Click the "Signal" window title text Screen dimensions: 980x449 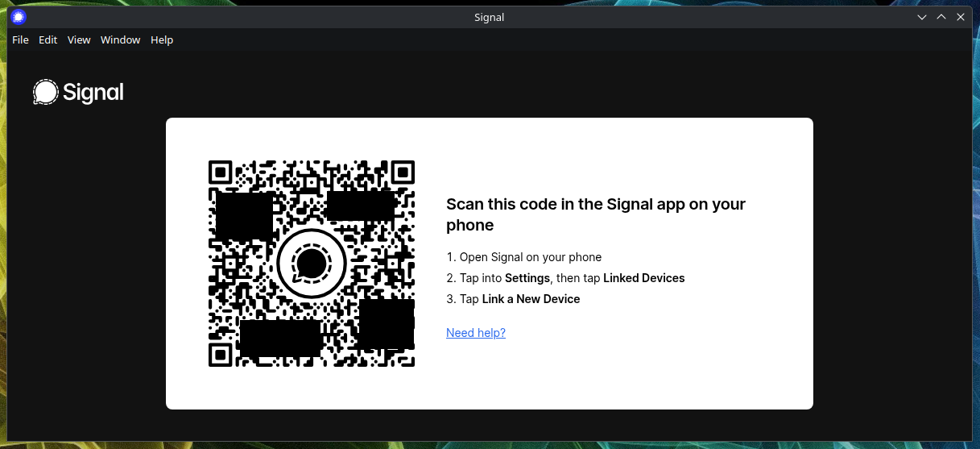coord(490,17)
